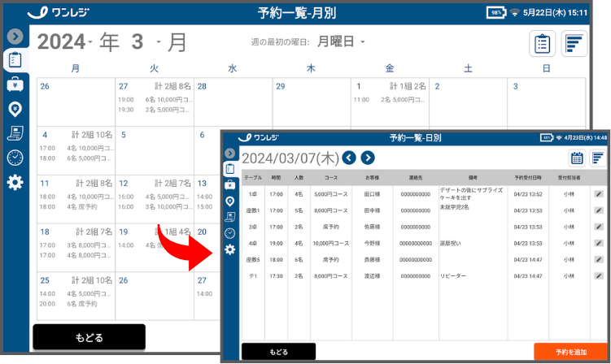Open the clock icon in the daily sidebar
Viewport: 611px width, 364px height.
pyautogui.click(x=230, y=233)
